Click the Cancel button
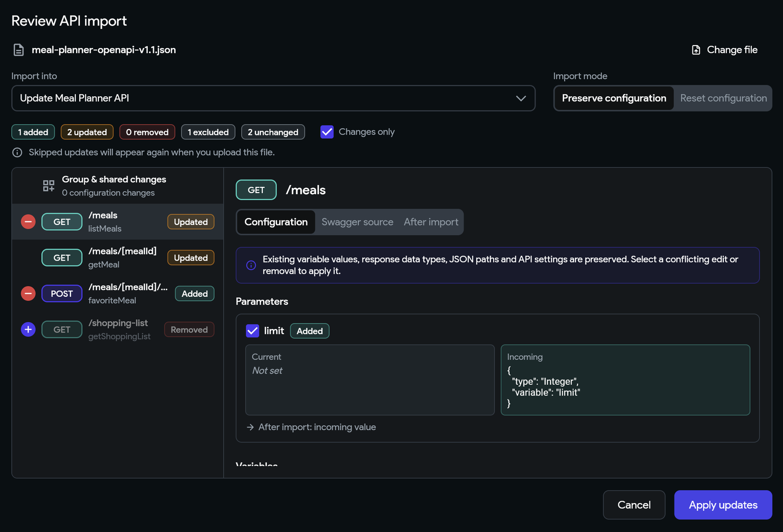783x532 pixels. click(x=634, y=505)
